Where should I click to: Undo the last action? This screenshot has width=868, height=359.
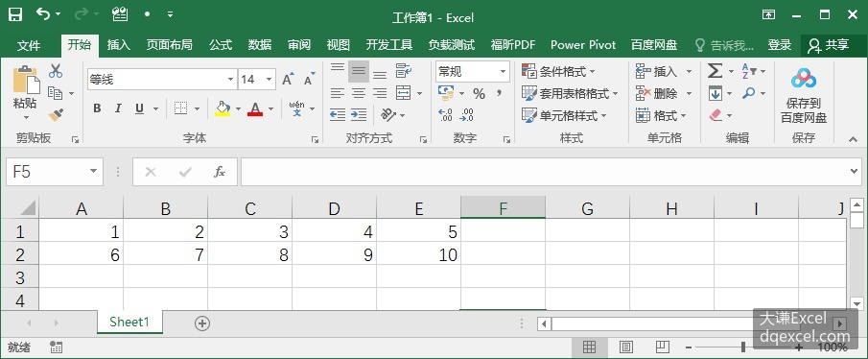[x=43, y=14]
